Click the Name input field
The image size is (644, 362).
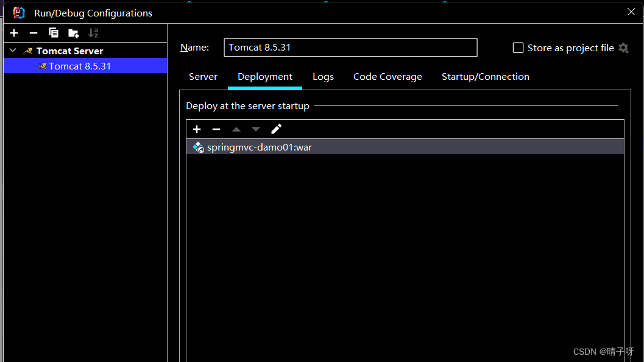pos(350,48)
